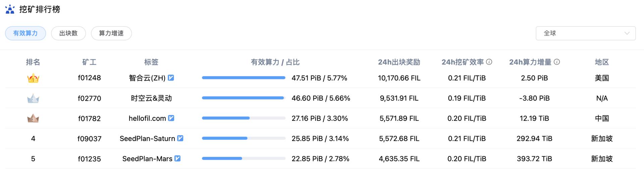Click the verified badge next to SeedPlan-Saturn
Image resolution: width=644 pixels, height=170 pixels.
point(180,138)
